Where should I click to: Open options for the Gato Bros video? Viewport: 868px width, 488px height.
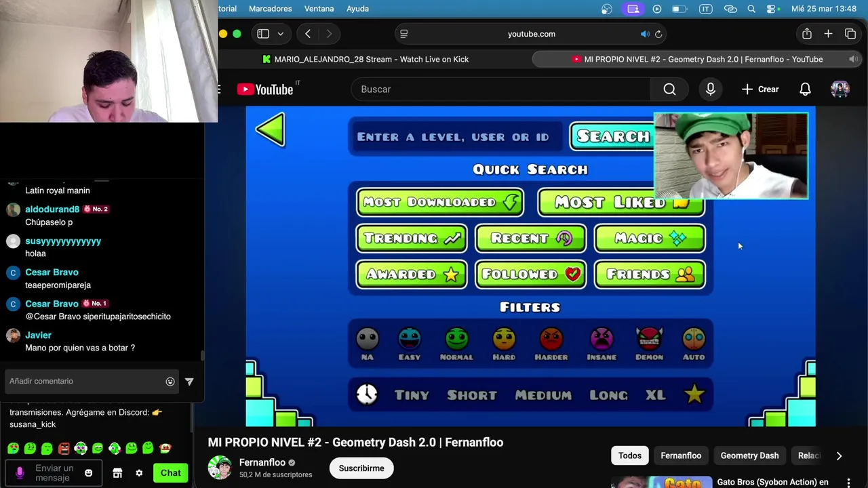tap(848, 483)
